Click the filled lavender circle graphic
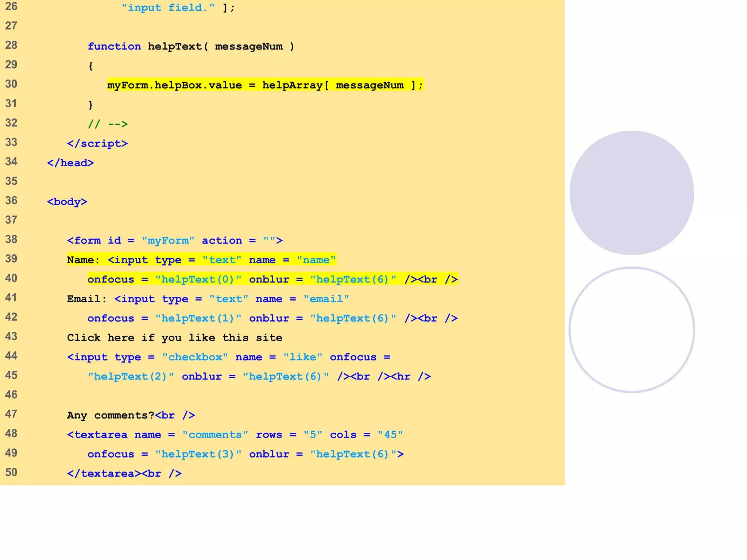This screenshot has height=560, width=747. [x=631, y=192]
